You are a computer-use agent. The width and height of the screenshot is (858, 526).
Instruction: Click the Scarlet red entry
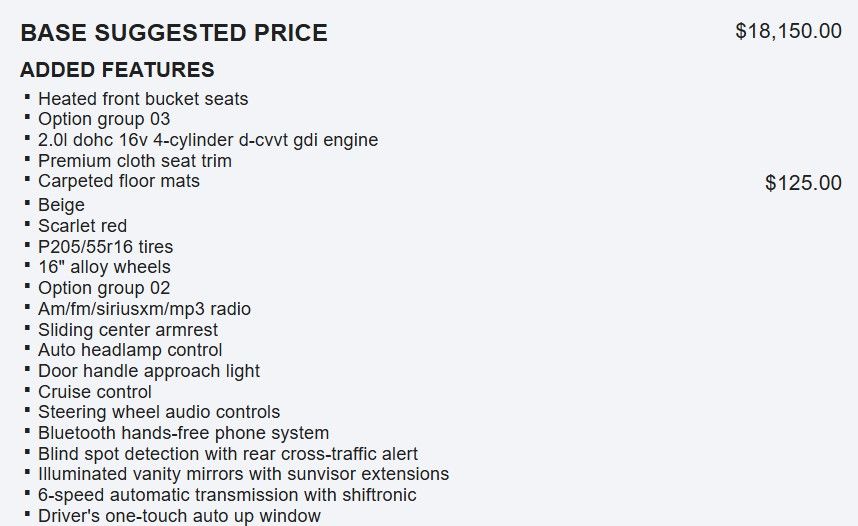(82, 226)
